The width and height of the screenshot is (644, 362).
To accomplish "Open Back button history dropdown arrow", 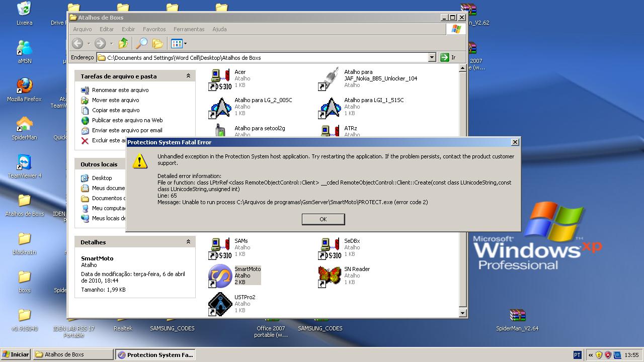I will (89, 44).
